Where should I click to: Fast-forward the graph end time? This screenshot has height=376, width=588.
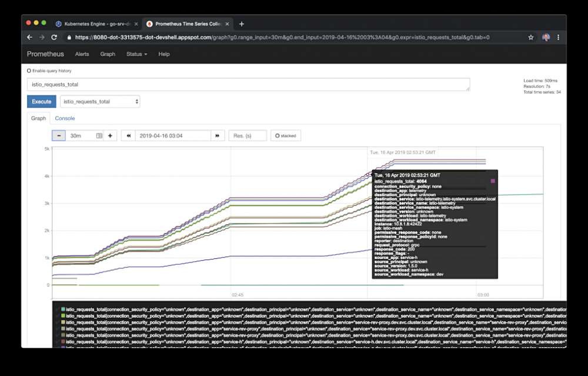click(x=218, y=135)
